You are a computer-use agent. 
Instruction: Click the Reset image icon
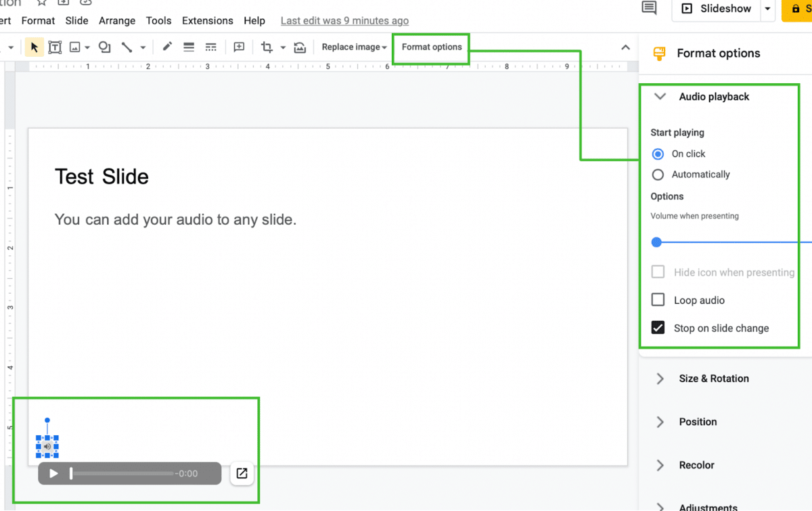pyautogui.click(x=300, y=47)
